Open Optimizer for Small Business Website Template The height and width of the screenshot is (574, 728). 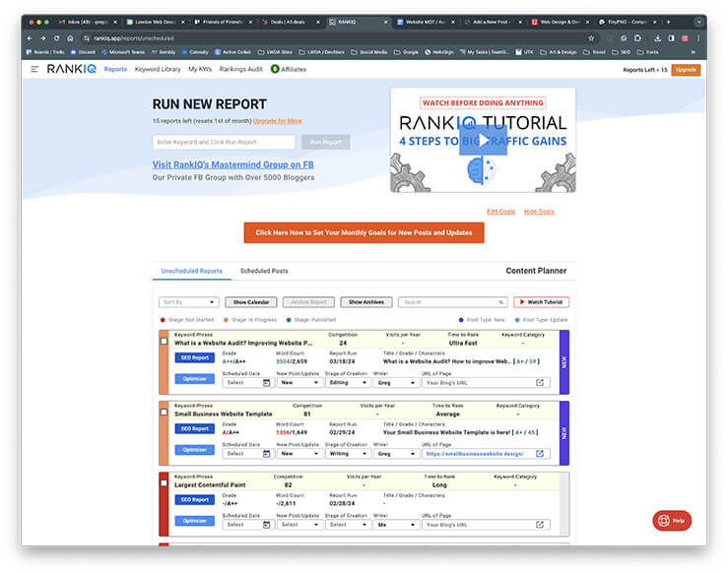point(194,450)
